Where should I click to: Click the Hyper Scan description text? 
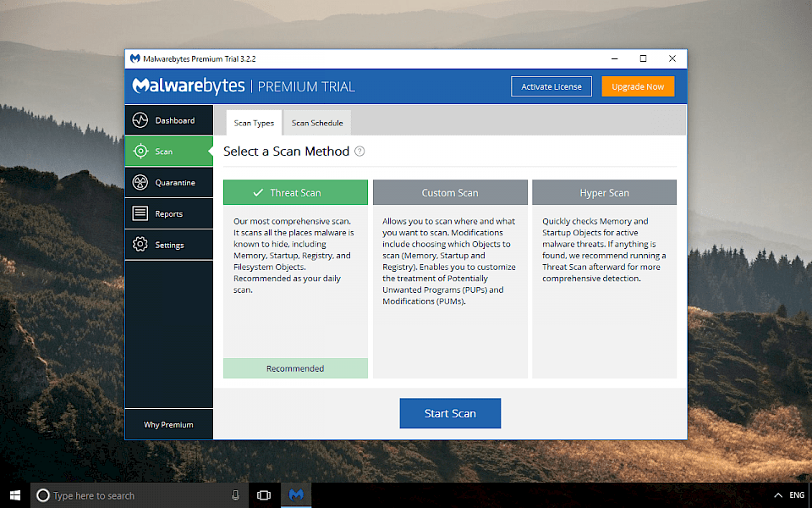(x=604, y=250)
